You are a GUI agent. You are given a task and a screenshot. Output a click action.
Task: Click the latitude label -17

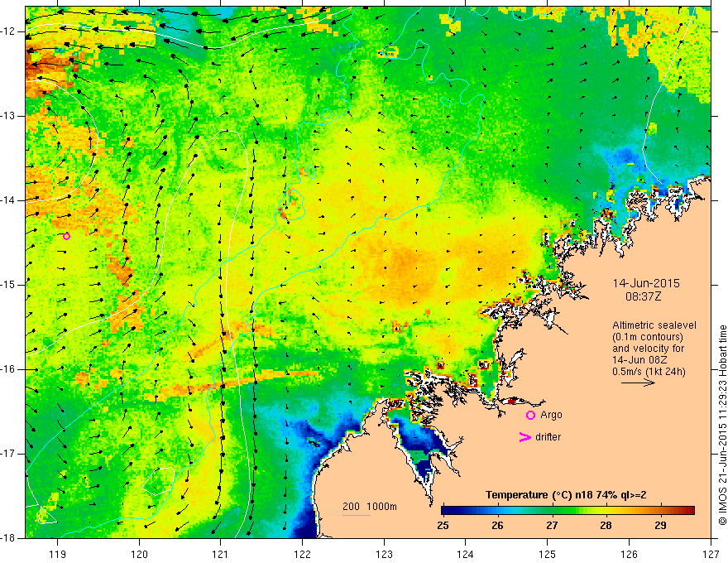point(9,454)
